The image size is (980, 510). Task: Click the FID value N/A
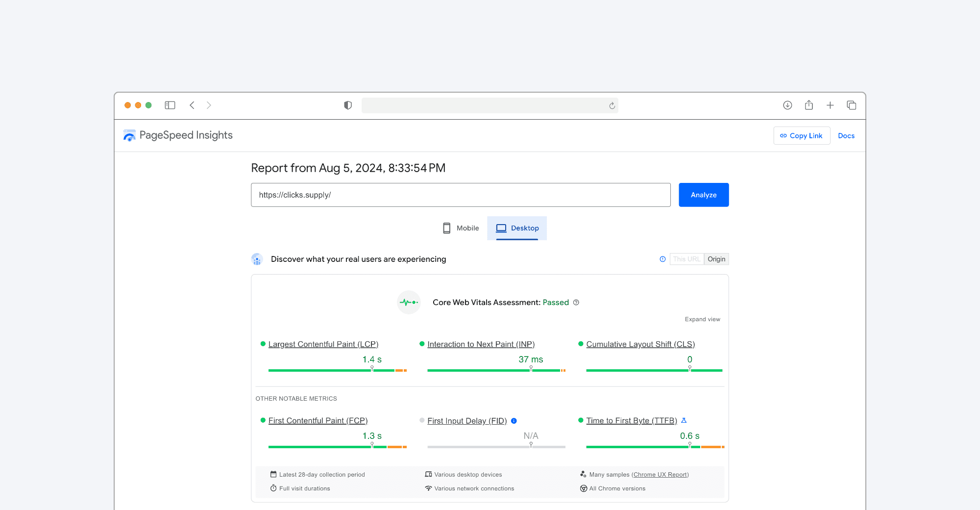pos(531,436)
